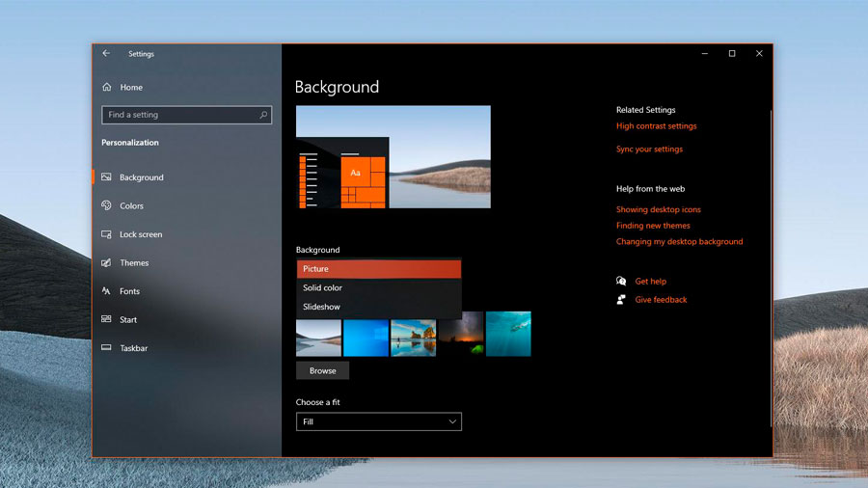The image size is (868, 488).
Task: Open the Sync your settings link
Action: click(649, 149)
